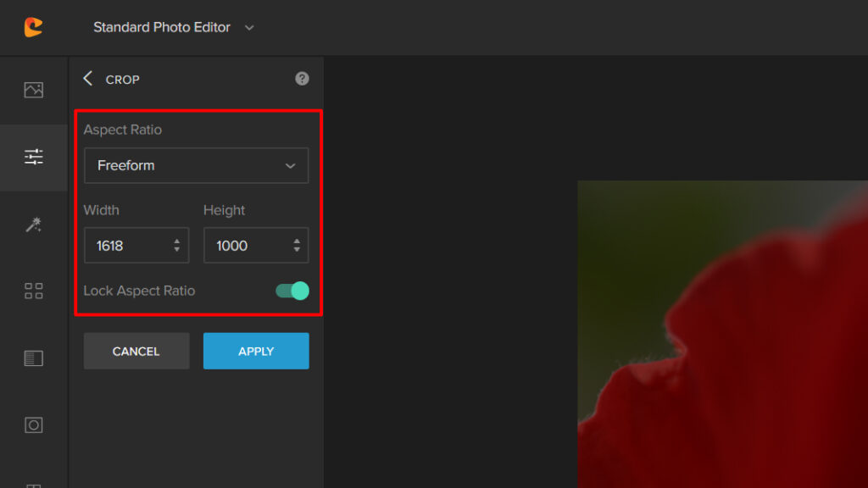Image resolution: width=868 pixels, height=488 pixels.
Task: Click the Width label
Action: tap(102, 210)
